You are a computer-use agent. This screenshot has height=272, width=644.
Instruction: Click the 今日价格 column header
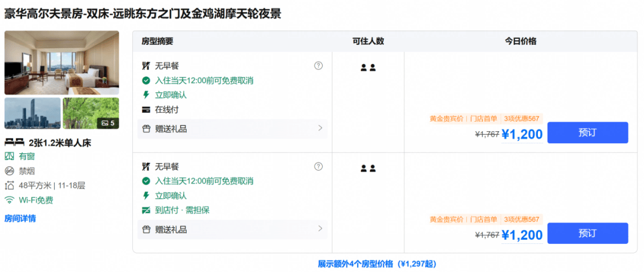521,41
